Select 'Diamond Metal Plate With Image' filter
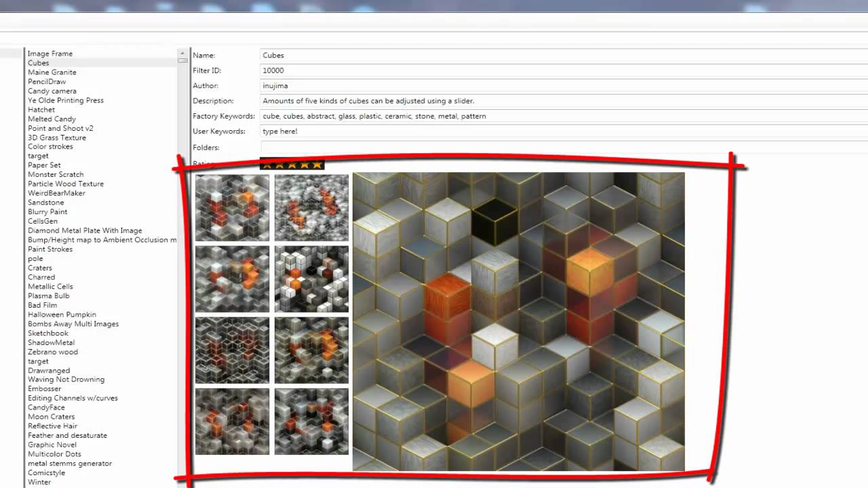 click(85, 230)
